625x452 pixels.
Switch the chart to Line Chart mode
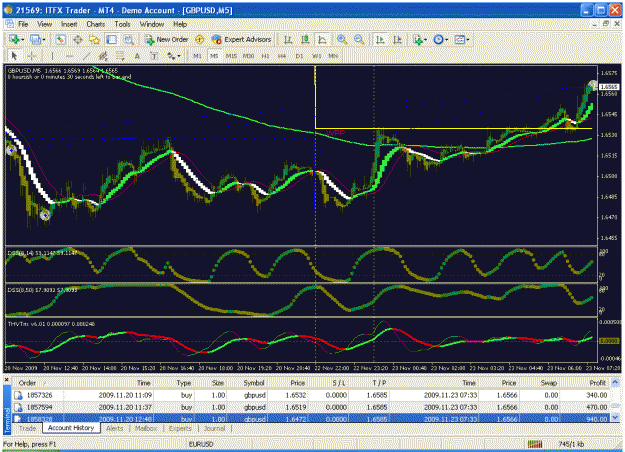(322, 39)
